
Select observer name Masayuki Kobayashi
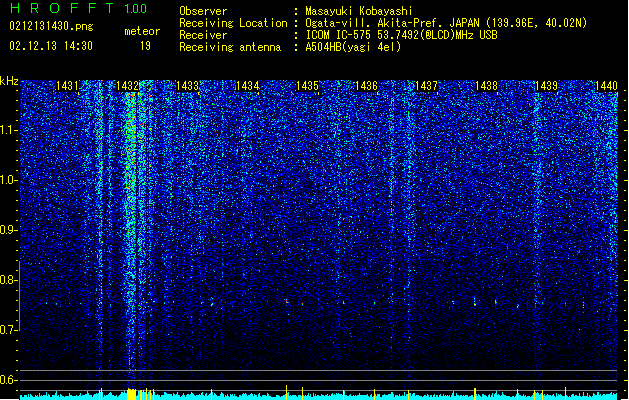point(358,11)
